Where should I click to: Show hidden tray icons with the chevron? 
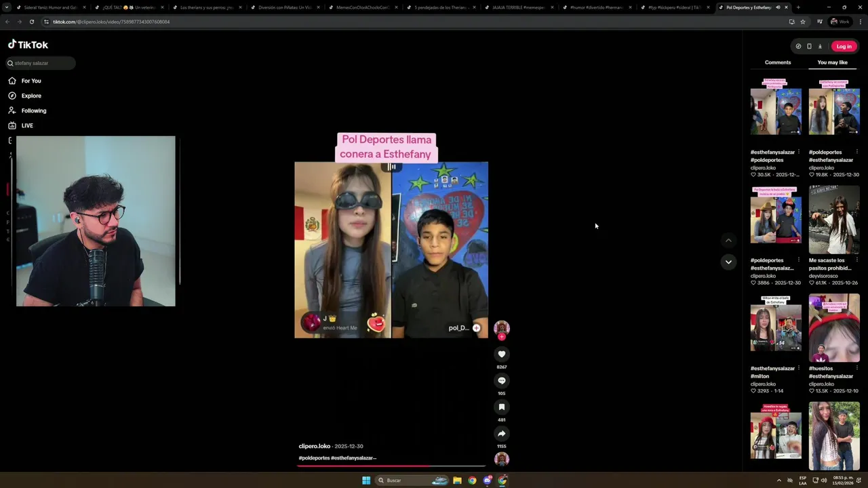[x=779, y=480]
